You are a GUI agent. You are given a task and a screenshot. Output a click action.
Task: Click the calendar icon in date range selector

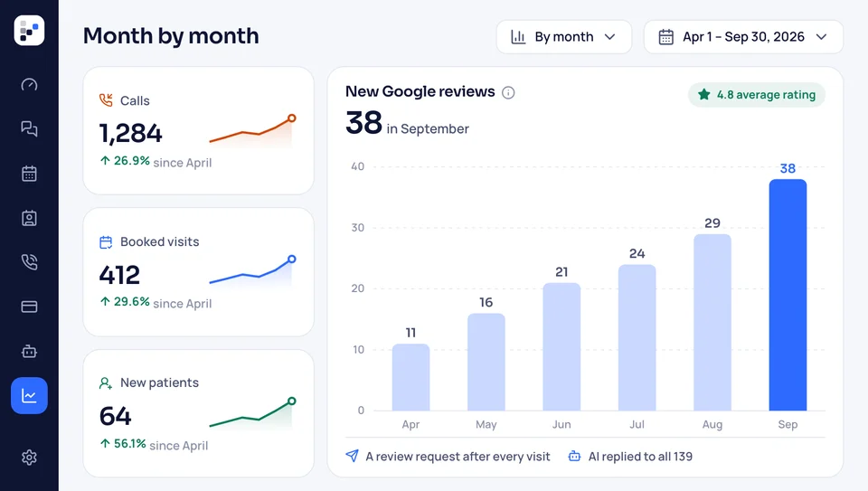(666, 37)
